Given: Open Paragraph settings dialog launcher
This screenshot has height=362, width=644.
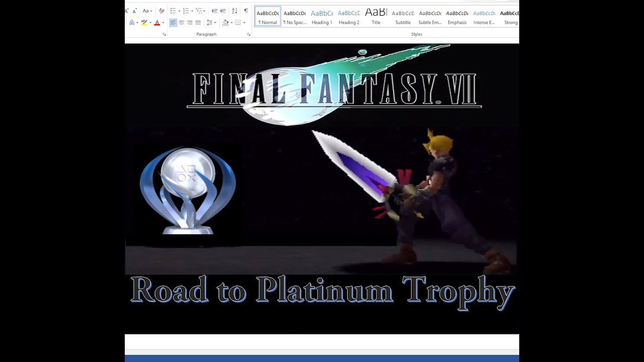Looking at the screenshot, I should click(249, 34).
